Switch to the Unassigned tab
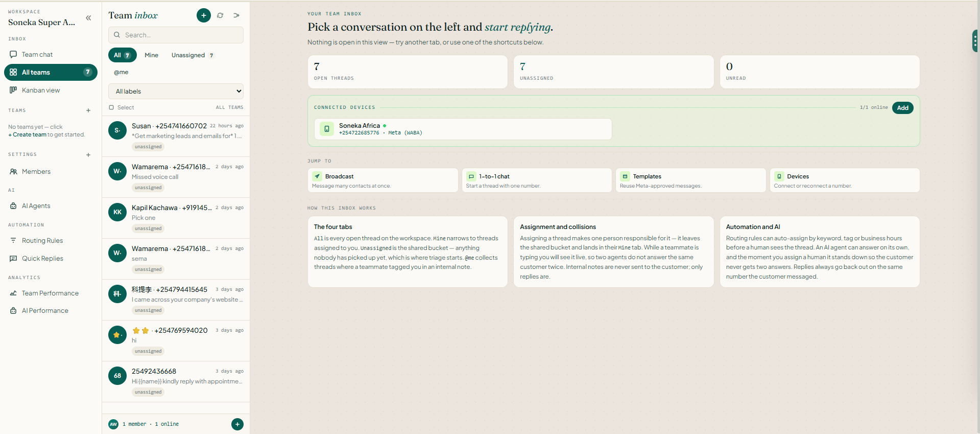The height and width of the screenshot is (434, 980). 193,55
